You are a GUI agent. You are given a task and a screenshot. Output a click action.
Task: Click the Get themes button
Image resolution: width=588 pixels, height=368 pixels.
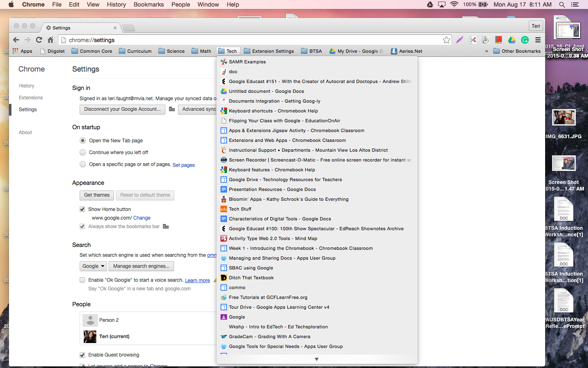coord(97,195)
